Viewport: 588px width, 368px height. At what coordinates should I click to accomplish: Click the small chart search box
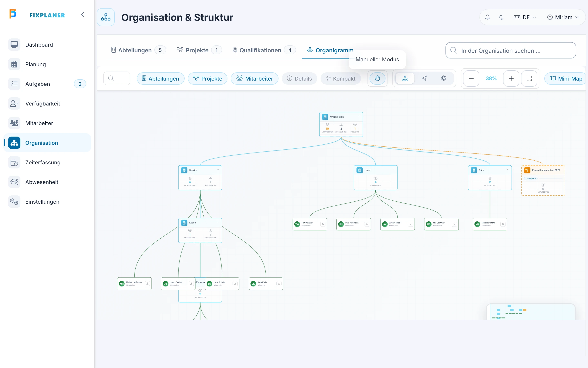click(117, 78)
